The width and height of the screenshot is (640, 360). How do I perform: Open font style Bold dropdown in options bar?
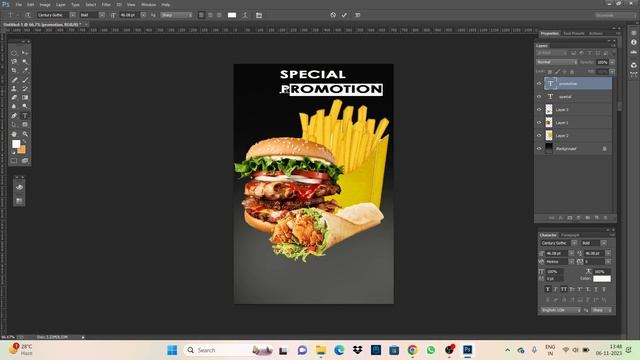[102, 15]
